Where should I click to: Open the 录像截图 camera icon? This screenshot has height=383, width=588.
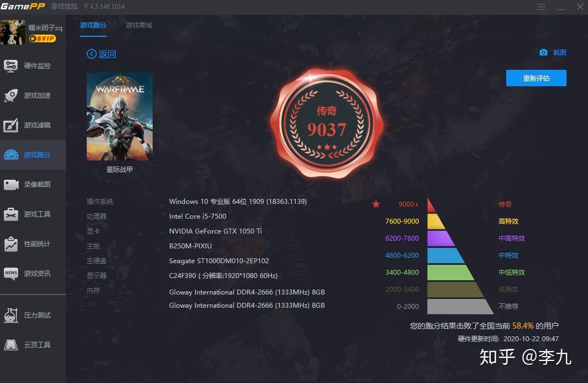(x=11, y=185)
